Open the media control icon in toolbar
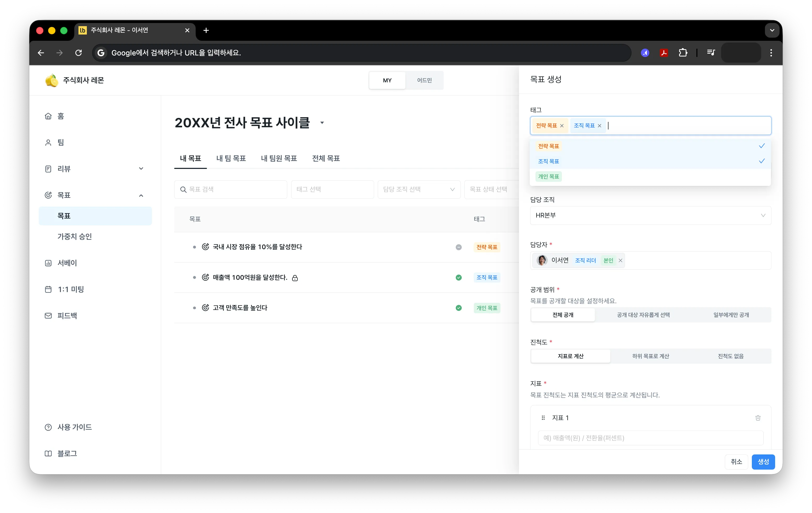 click(711, 53)
